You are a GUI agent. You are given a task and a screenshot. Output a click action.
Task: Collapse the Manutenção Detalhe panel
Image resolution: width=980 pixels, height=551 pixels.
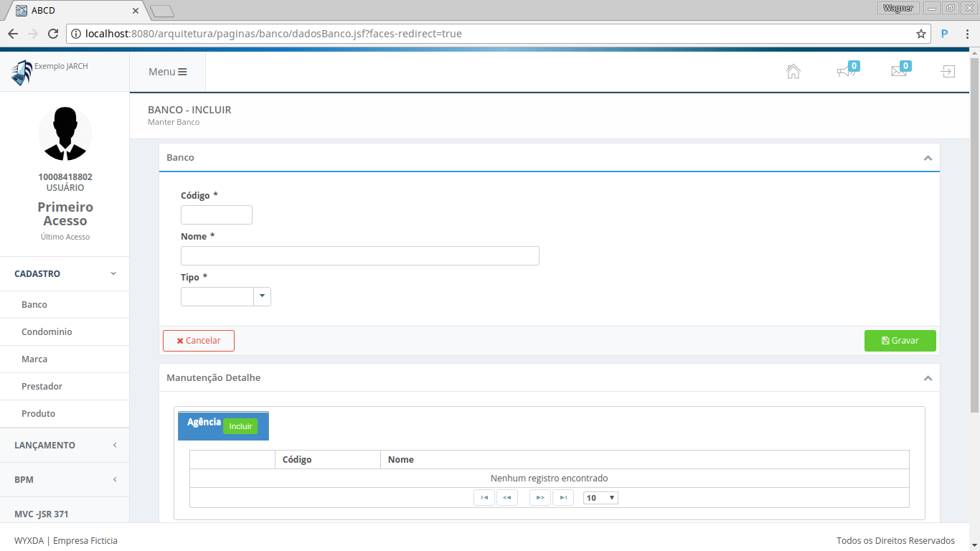coord(928,378)
